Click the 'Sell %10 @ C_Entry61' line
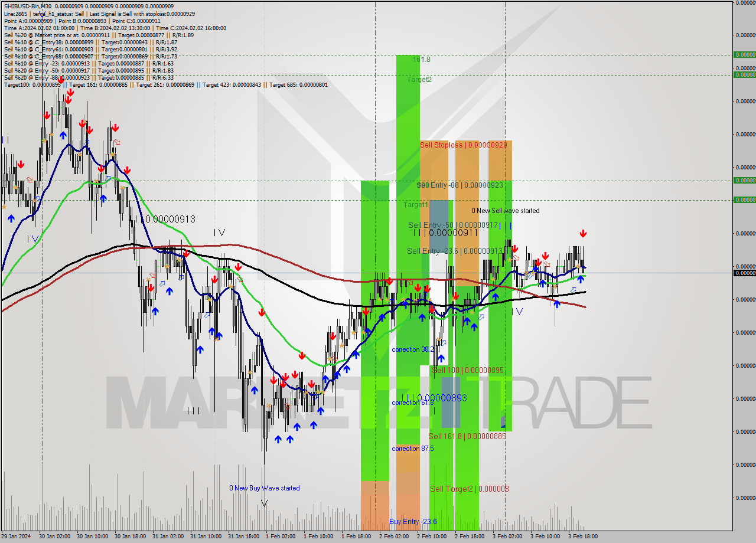756x543 pixels. click(90, 49)
